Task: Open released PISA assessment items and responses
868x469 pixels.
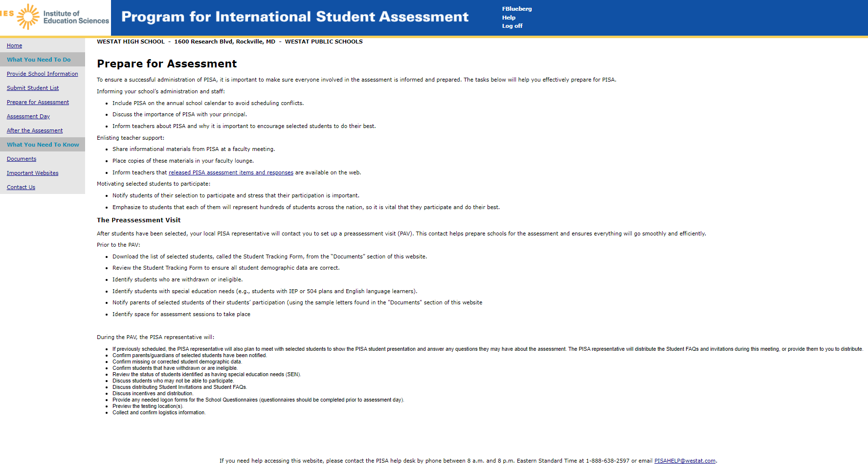Action: click(x=231, y=172)
